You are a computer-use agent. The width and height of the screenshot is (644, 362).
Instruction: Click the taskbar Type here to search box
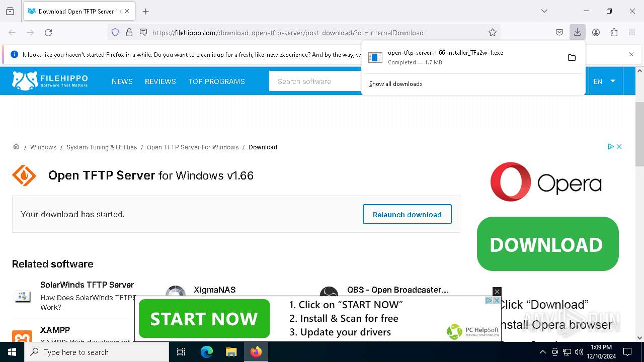(x=97, y=352)
